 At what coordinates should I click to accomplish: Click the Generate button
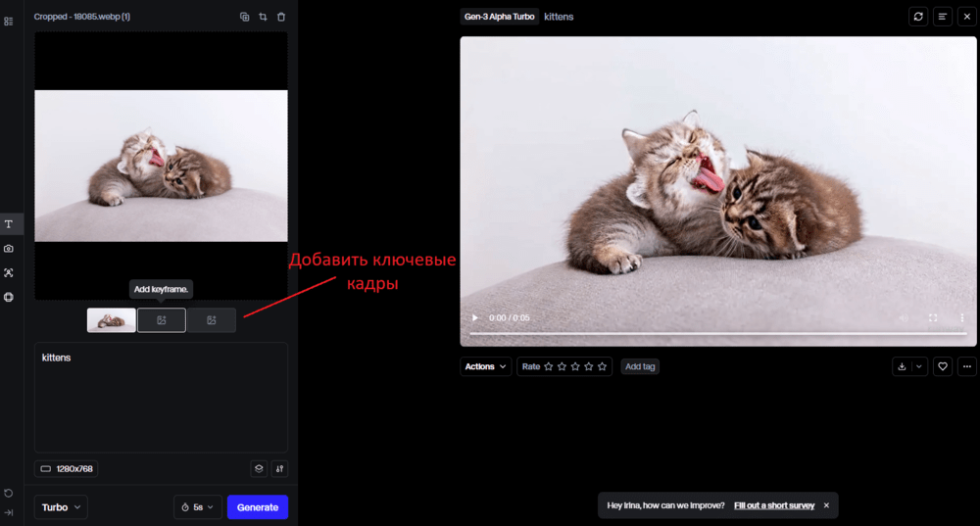pyautogui.click(x=258, y=507)
